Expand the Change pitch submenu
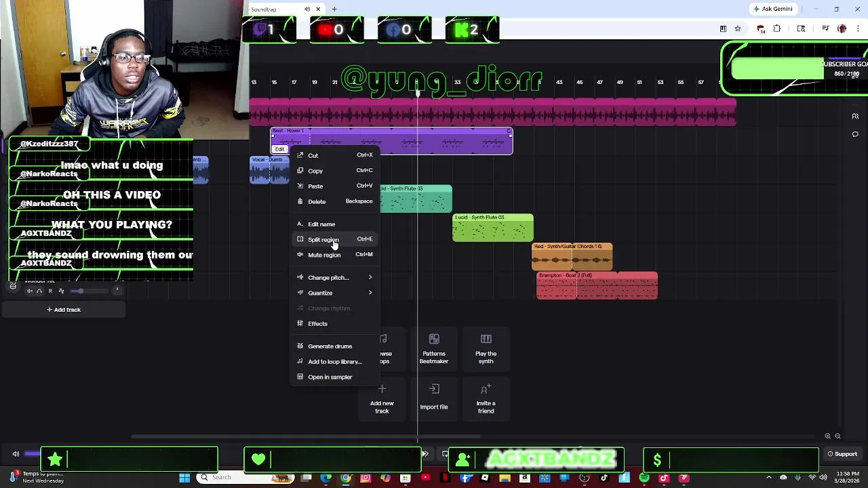 (x=335, y=278)
